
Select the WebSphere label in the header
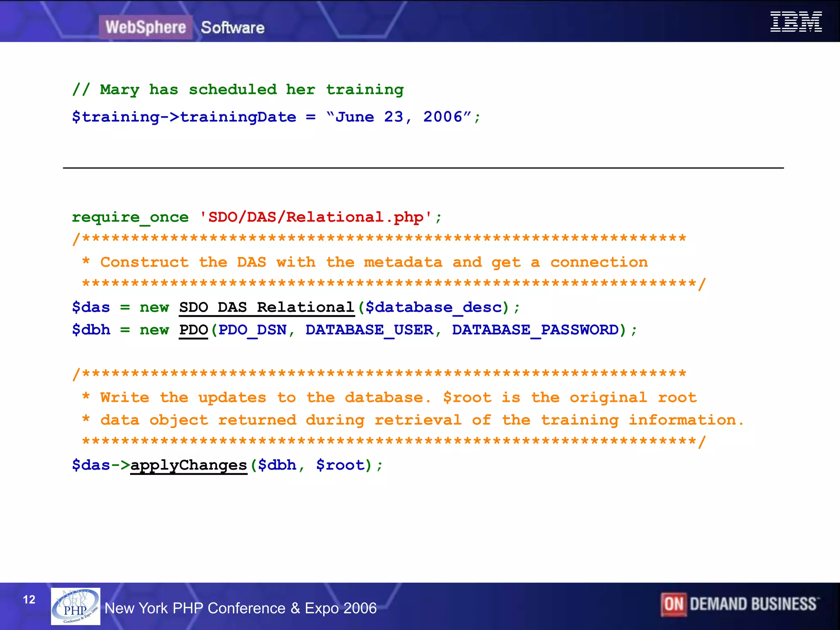[x=146, y=27]
